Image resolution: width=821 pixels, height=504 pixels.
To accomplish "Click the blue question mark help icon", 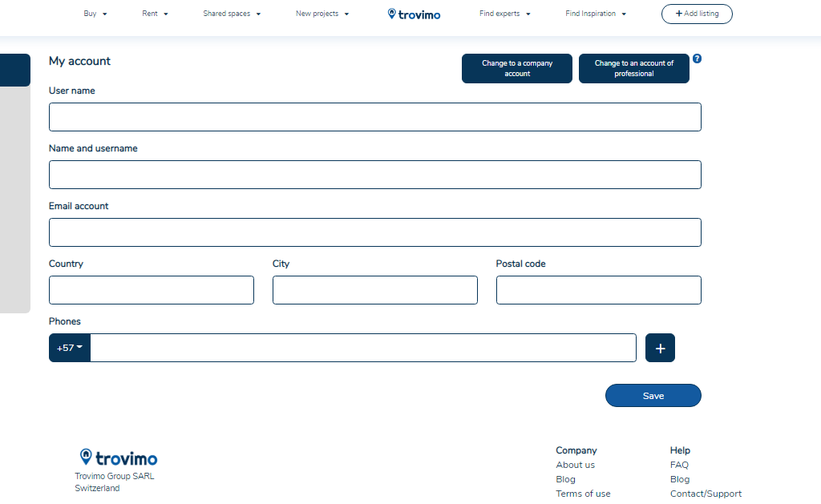I will click(697, 58).
